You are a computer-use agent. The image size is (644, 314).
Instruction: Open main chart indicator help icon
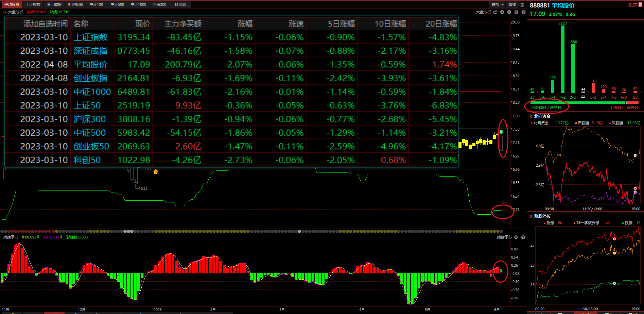(523, 12)
